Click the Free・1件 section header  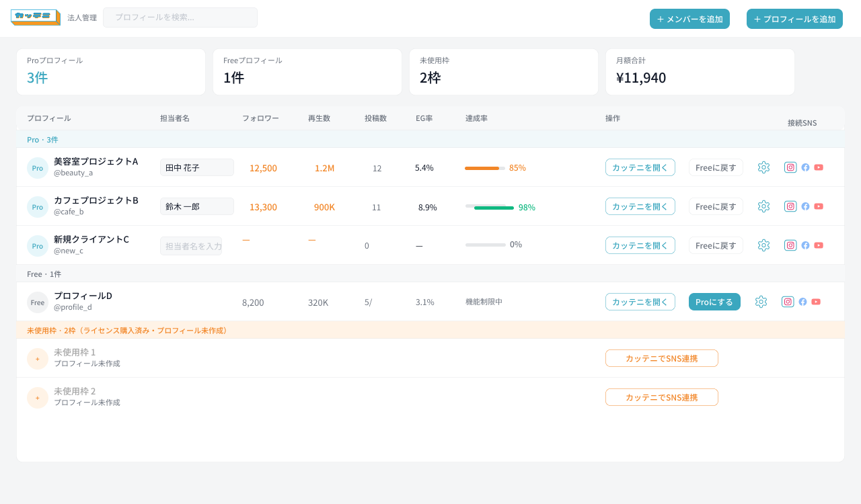click(x=430, y=274)
